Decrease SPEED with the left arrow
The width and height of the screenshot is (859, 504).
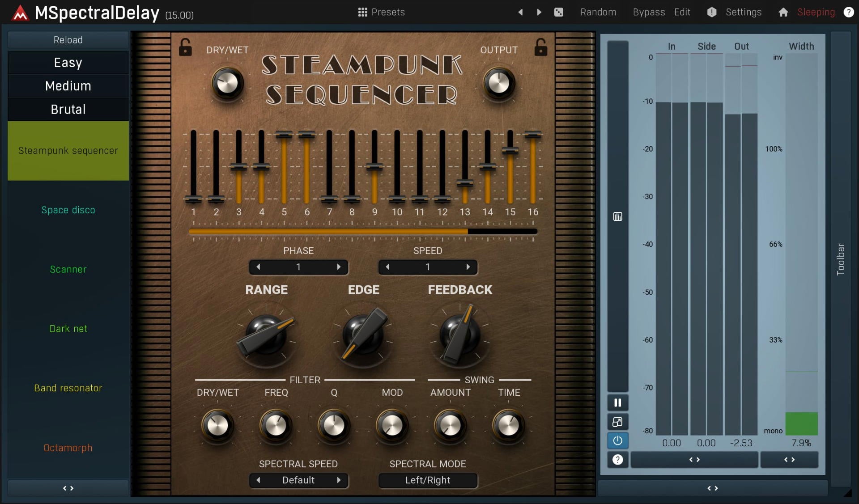pyautogui.click(x=387, y=267)
